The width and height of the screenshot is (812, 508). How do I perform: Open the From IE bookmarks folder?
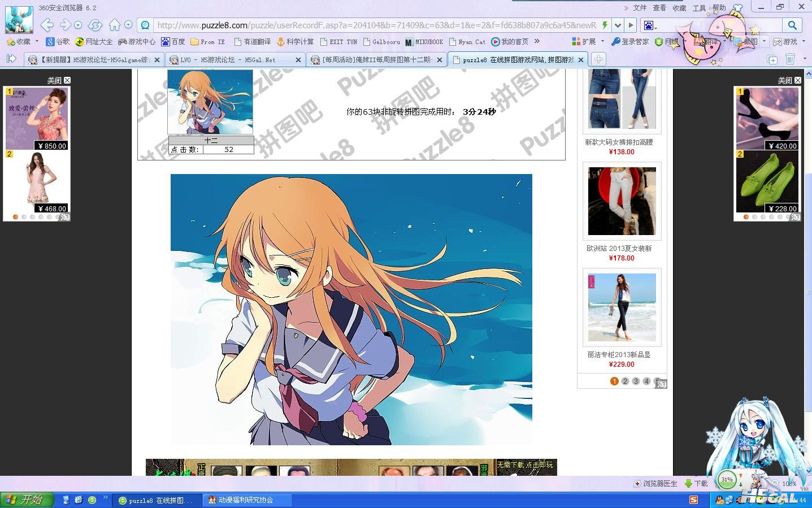coord(207,42)
